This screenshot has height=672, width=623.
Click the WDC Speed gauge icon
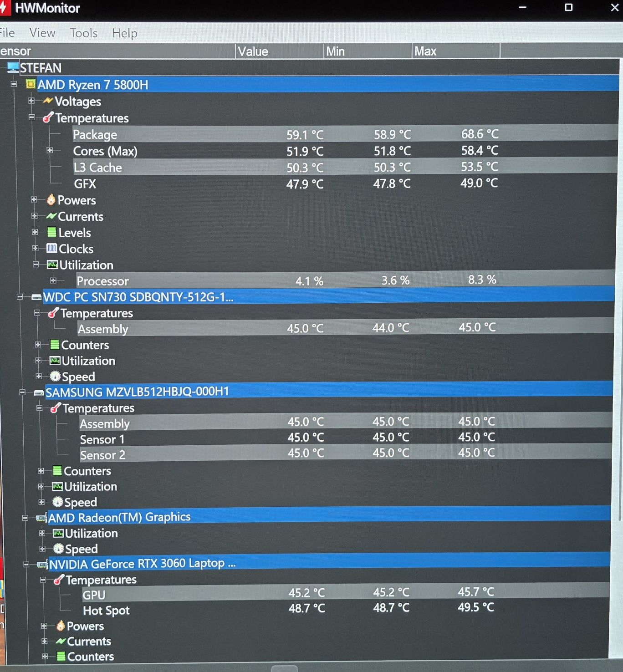(x=55, y=376)
